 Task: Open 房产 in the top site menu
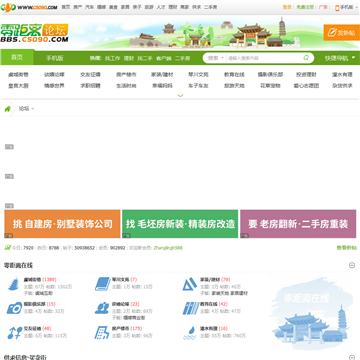tap(77, 7)
